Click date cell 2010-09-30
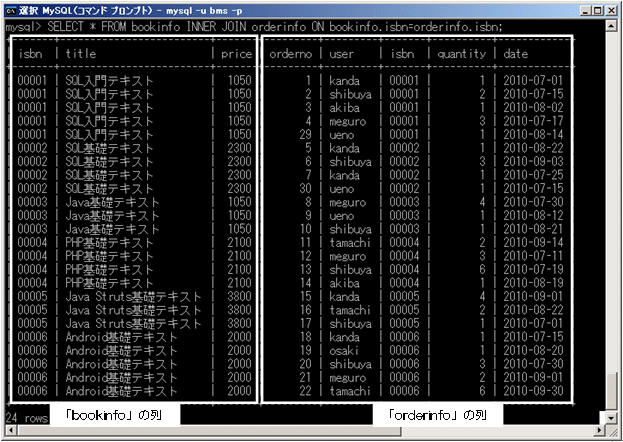 [533, 391]
